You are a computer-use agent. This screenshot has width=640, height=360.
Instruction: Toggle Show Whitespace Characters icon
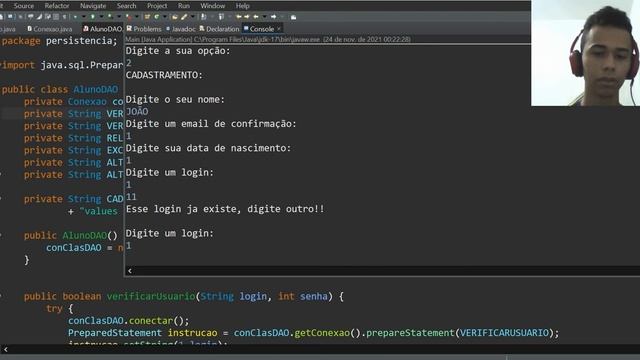64,17
